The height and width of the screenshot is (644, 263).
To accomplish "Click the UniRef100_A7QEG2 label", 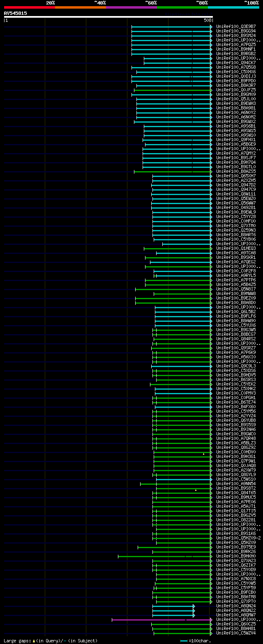I will pos(236,262).
